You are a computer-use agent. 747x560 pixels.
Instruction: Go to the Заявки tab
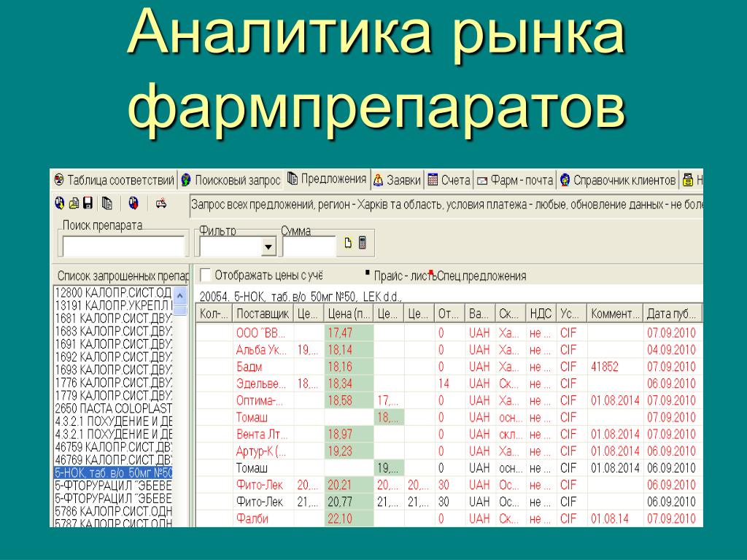pyautogui.click(x=398, y=180)
